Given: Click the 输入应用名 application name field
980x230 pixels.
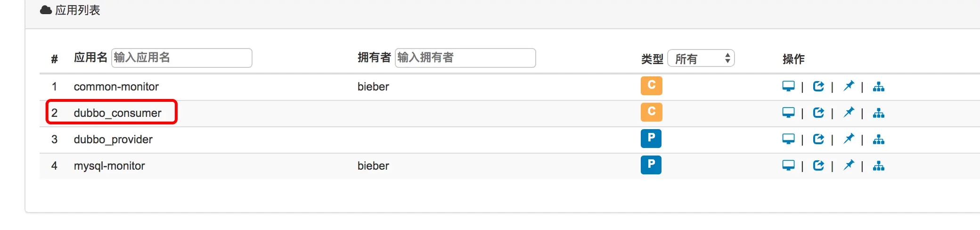Looking at the screenshot, I should tap(182, 58).
